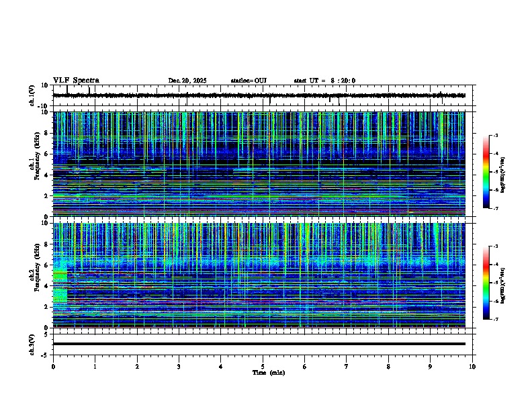Click the "VLF Spectra" title text

(76, 81)
